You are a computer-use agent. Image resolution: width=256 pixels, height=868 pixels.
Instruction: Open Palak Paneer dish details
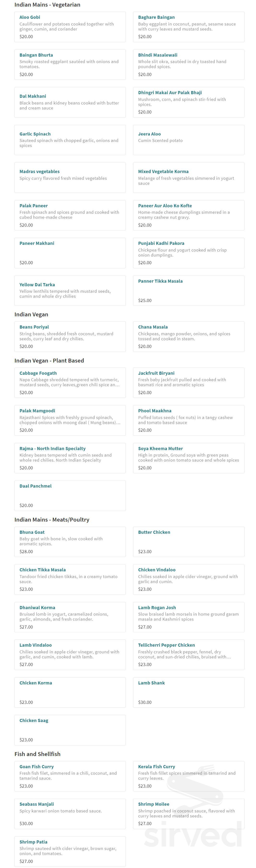point(33,206)
